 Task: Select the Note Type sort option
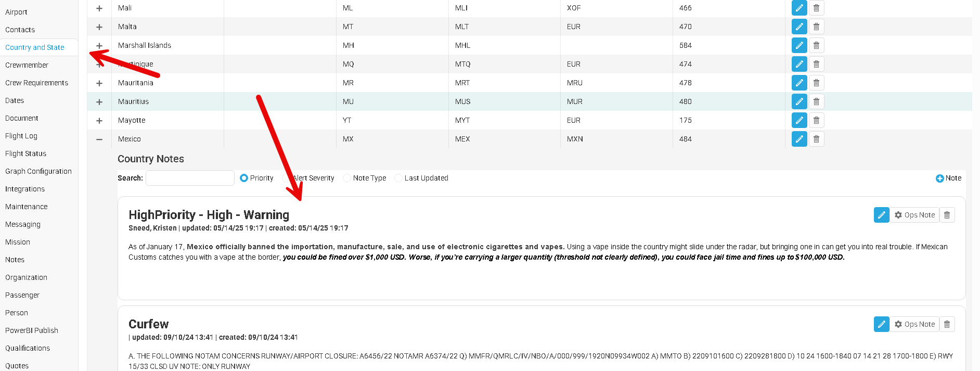point(347,178)
